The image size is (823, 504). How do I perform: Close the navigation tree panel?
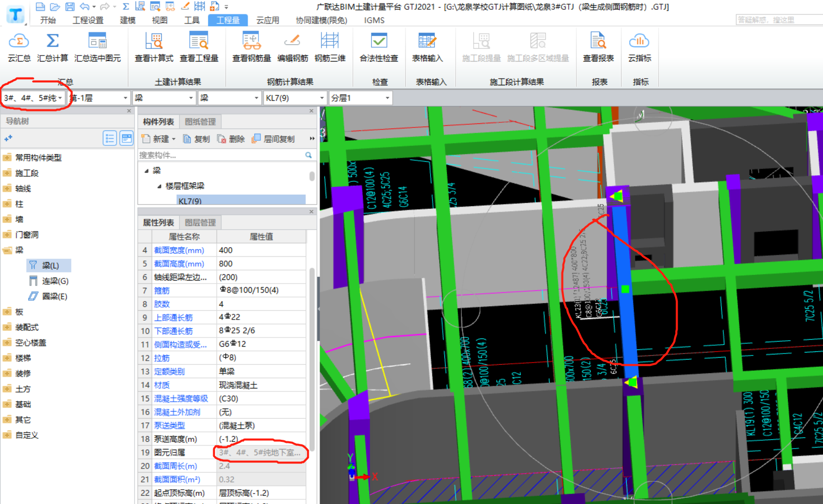click(129, 110)
